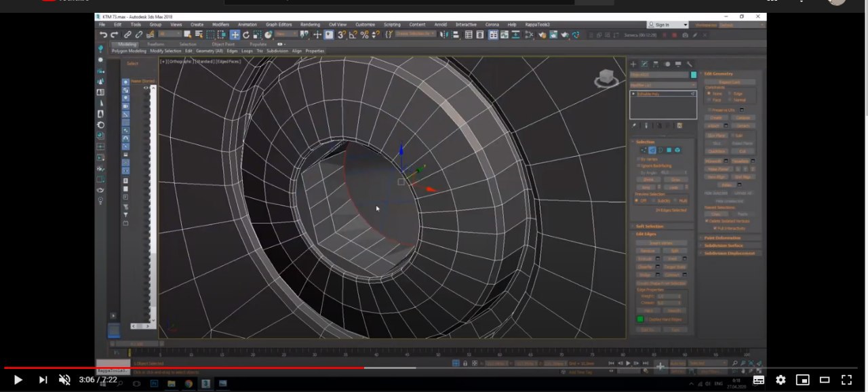Click the Loop button in Selection rollout
Screen dimensions: 868x392
[673, 187]
